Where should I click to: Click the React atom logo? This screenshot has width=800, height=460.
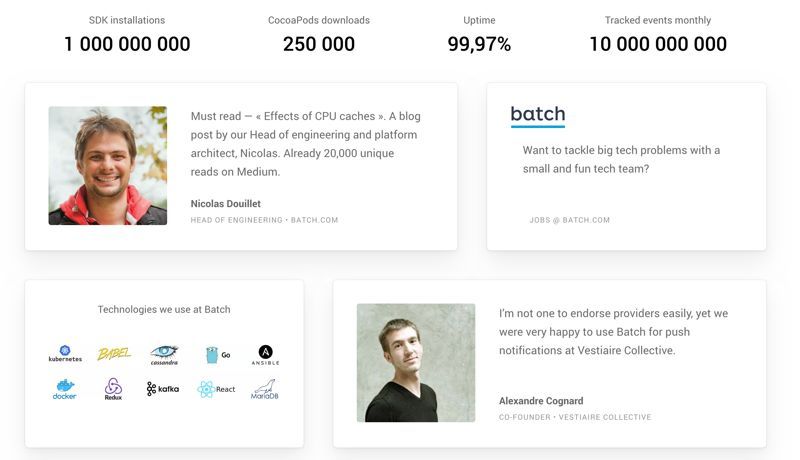coord(216,389)
